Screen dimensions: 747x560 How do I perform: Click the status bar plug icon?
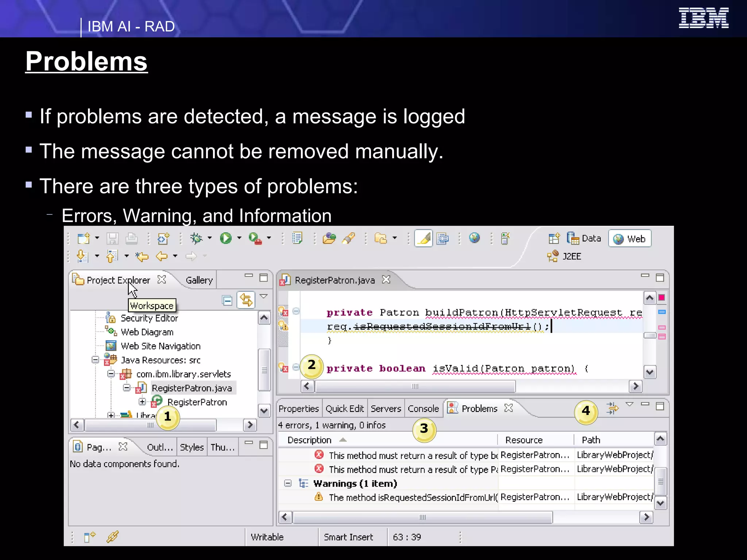click(x=113, y=537)
